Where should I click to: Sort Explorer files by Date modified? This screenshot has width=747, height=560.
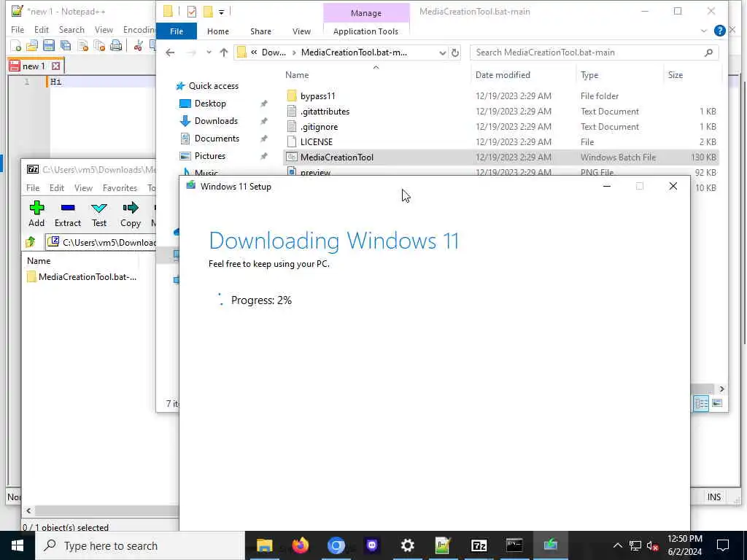(x=502, y=75)
